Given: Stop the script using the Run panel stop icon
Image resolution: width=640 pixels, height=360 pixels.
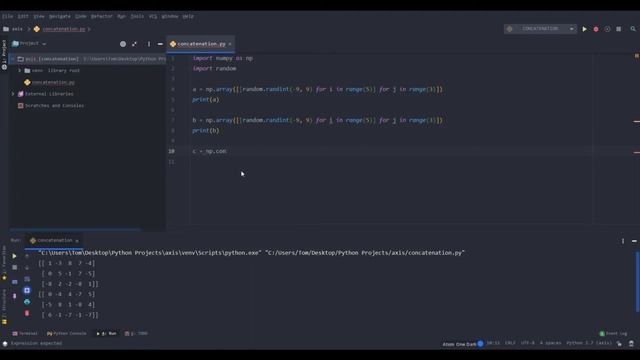Looking at the screenshot, I should coord(14,267).
